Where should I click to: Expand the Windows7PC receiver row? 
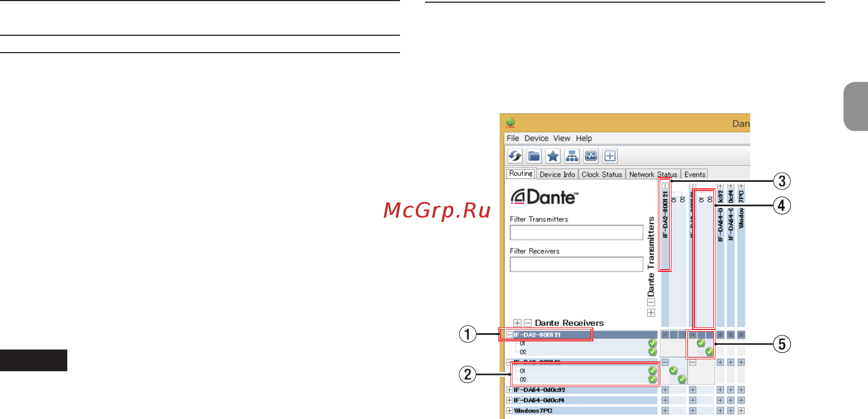(x=509, y=410)
